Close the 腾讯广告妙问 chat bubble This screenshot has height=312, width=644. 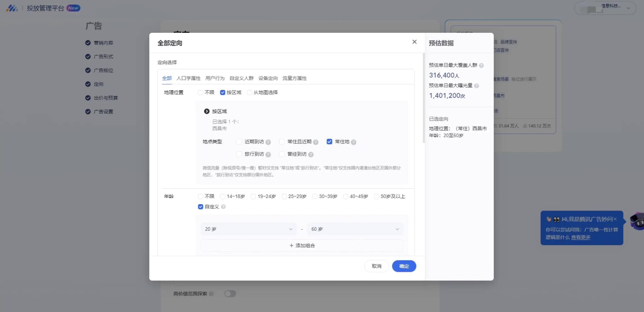(x=615, y=219)
